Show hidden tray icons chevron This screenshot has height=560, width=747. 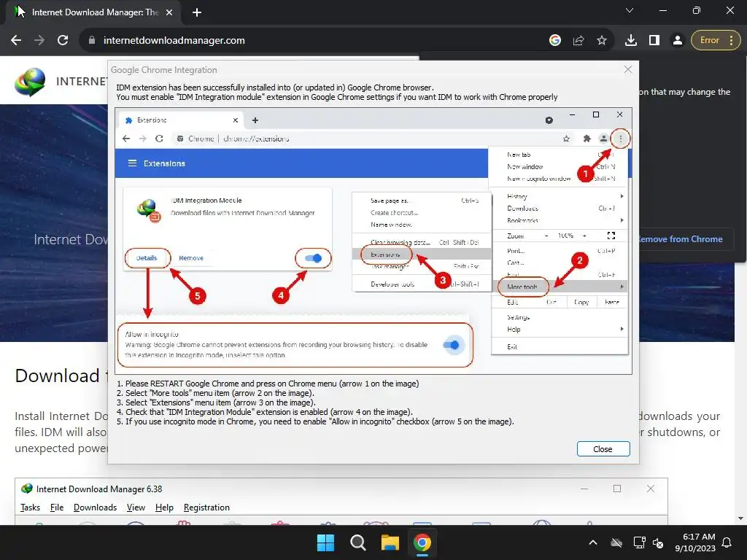coord(593,542)
